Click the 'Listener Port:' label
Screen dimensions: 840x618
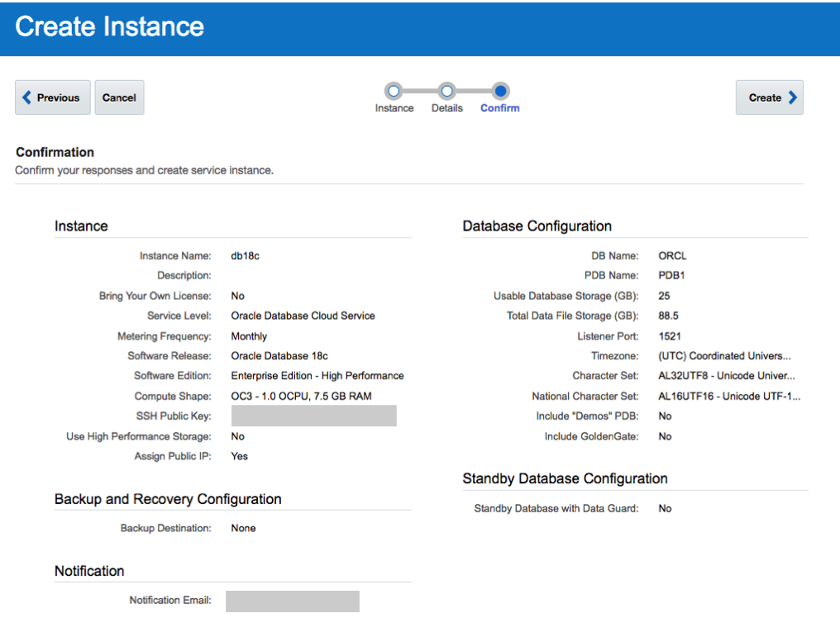tap(608, 336)
